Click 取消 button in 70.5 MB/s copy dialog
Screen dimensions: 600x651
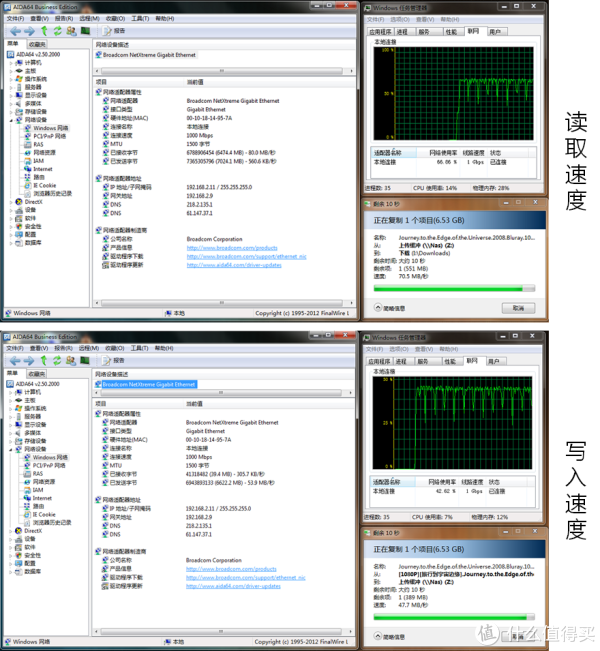519,306
